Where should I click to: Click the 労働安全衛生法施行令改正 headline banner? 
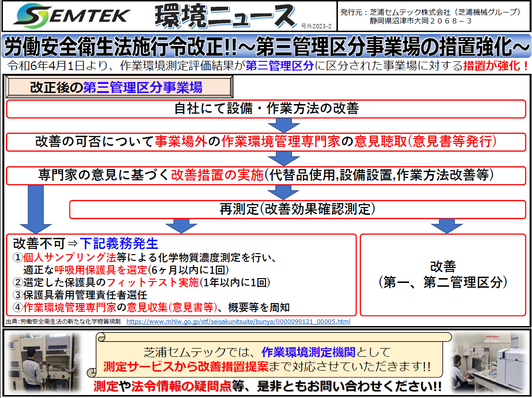[x=266, y=47]
